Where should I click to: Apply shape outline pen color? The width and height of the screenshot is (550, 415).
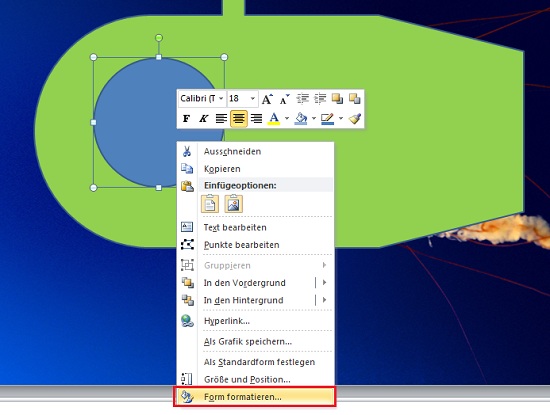[327, 119]
